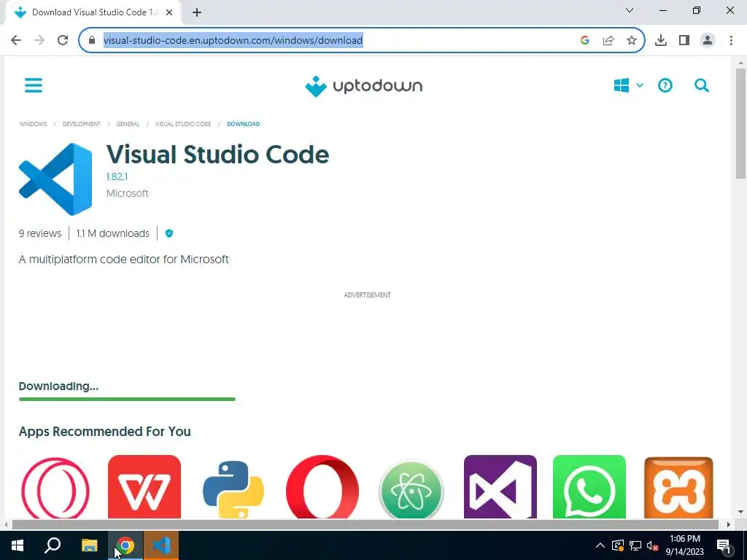Show hidden system tray icons

(600, 545)
